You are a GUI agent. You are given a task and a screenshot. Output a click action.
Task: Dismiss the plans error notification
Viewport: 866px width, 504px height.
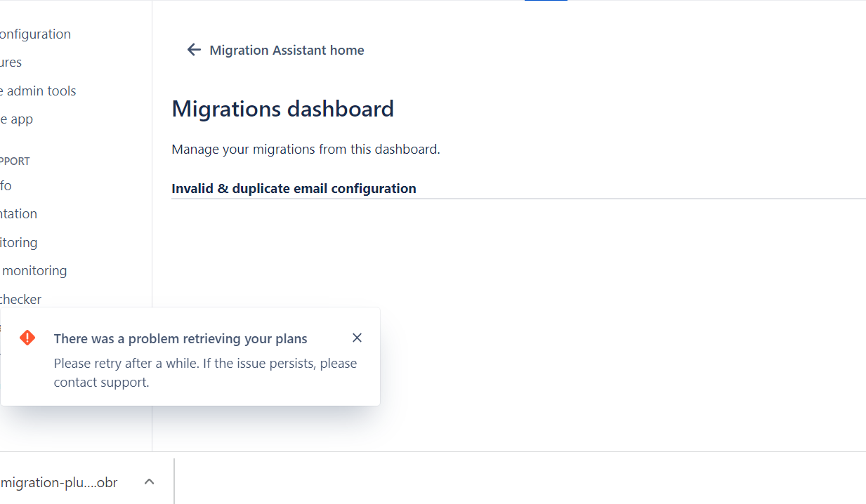click(x=357, y=338)
